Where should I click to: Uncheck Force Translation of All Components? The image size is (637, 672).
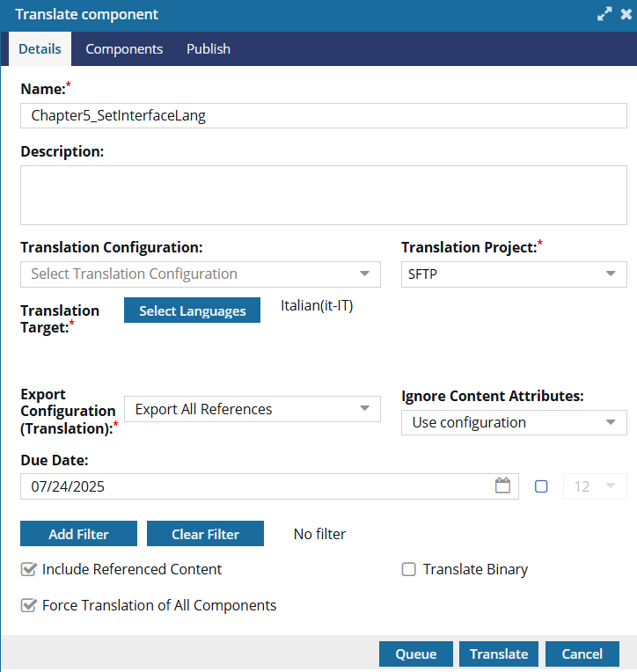pos(29,605)
